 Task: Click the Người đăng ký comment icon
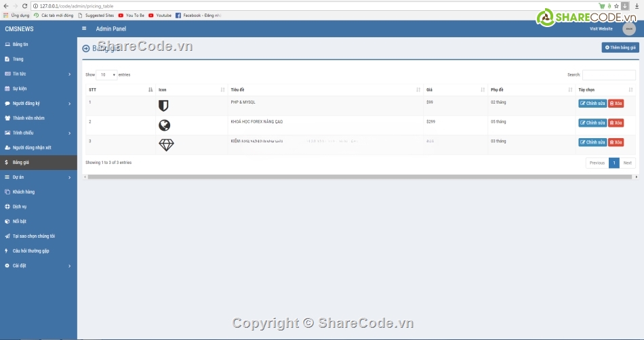pyautogui.click(x=7, y=104)
